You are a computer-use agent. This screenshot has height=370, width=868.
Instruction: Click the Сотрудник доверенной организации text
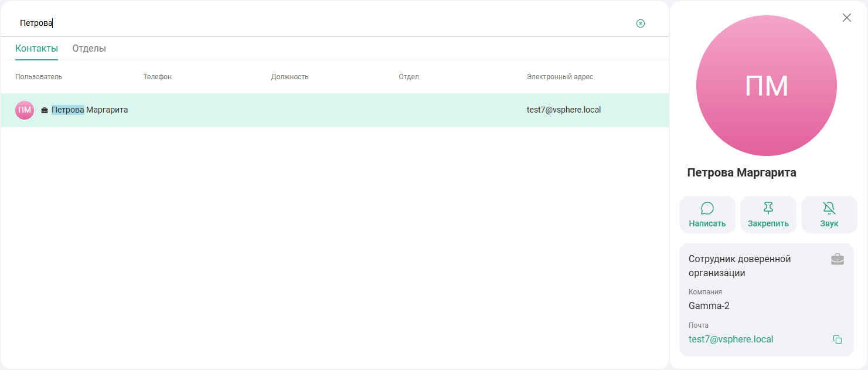(740, 266)
